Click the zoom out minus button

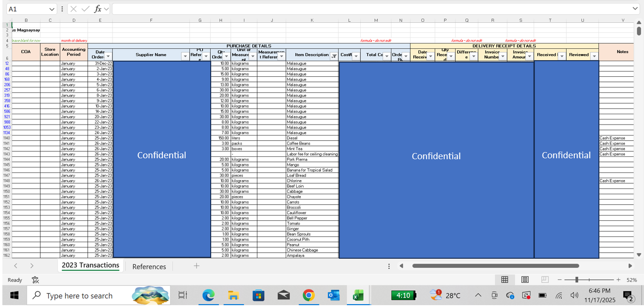point(560,280)
